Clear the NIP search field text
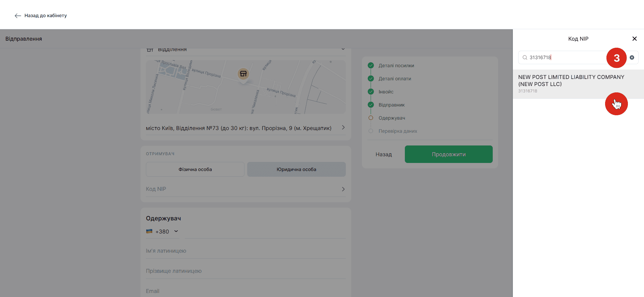The image size is (644, 297). tap(632, 57)
